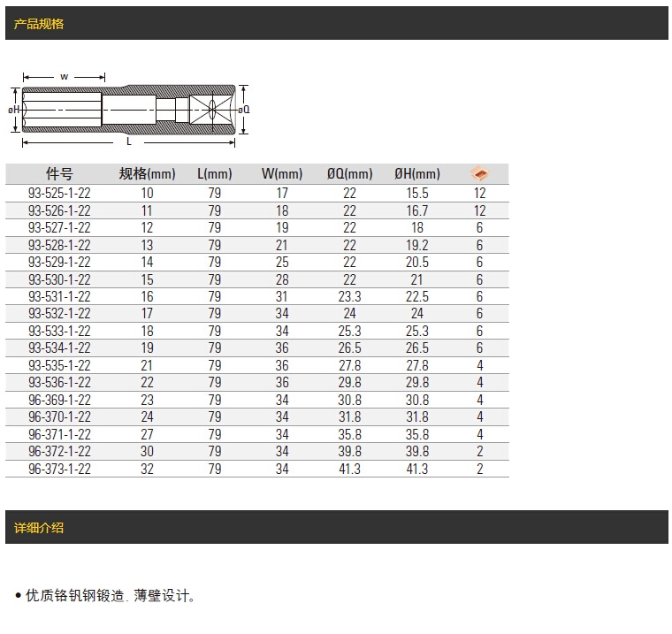Select part number 93-530-1-22
Screen dimensions: 672x634
pos(59,279)
